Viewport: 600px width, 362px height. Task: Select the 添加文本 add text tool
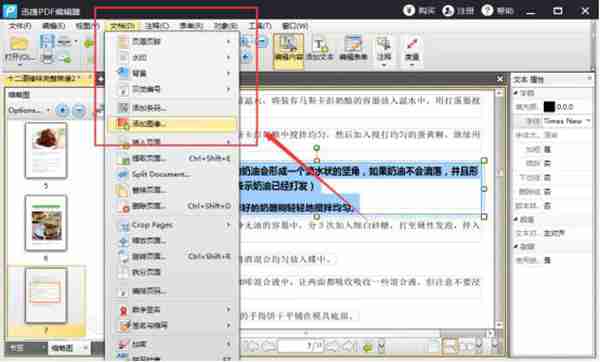320,49
